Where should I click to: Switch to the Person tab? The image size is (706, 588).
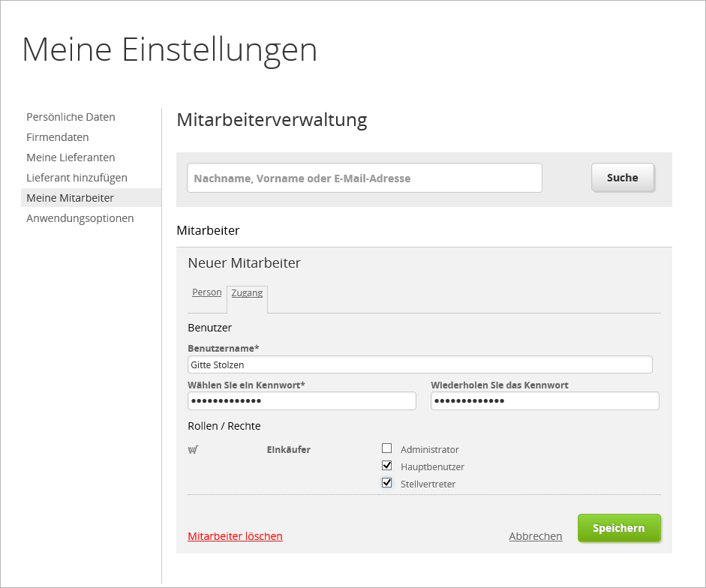tap(206, 292)
